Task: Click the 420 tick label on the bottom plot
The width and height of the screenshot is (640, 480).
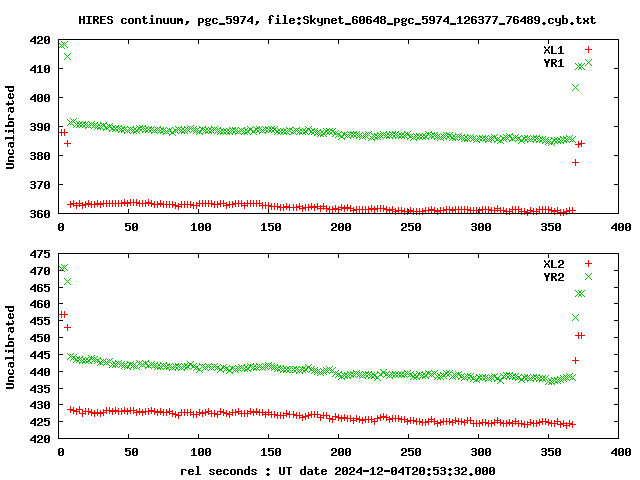Action: (40, 439)
